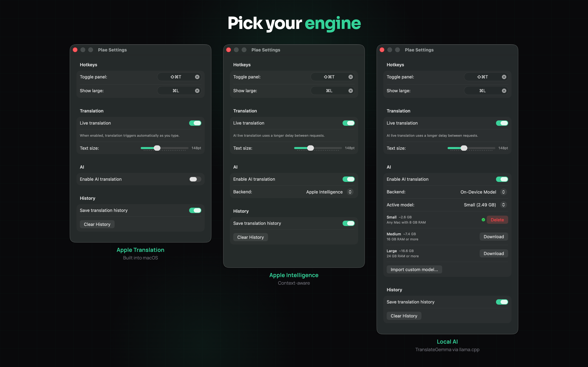Viewport: 588px width, 367px height.
Task: Click Clear History in Apple Translation window
Action: coord(97,224)
